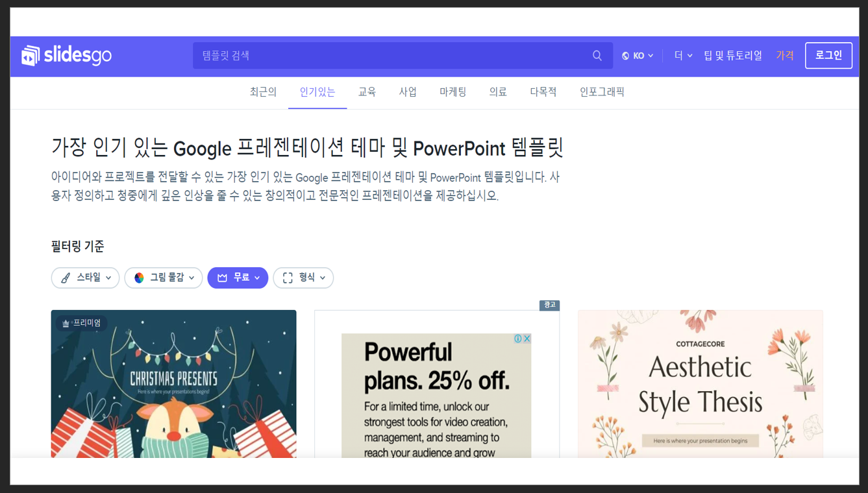The width and height of the screenshot is (868, 493).
Task: Toggle the 형식 filter button
Action: 303,278
